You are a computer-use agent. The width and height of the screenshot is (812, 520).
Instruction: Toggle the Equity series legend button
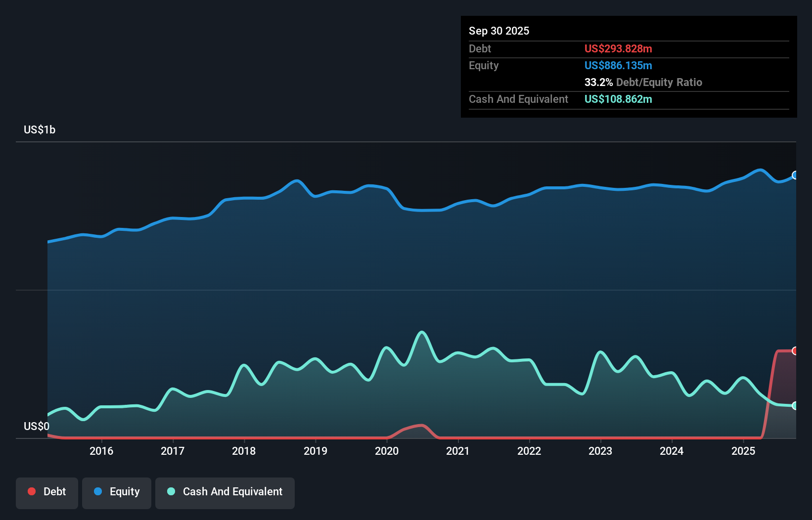click(x=117, y=493)
